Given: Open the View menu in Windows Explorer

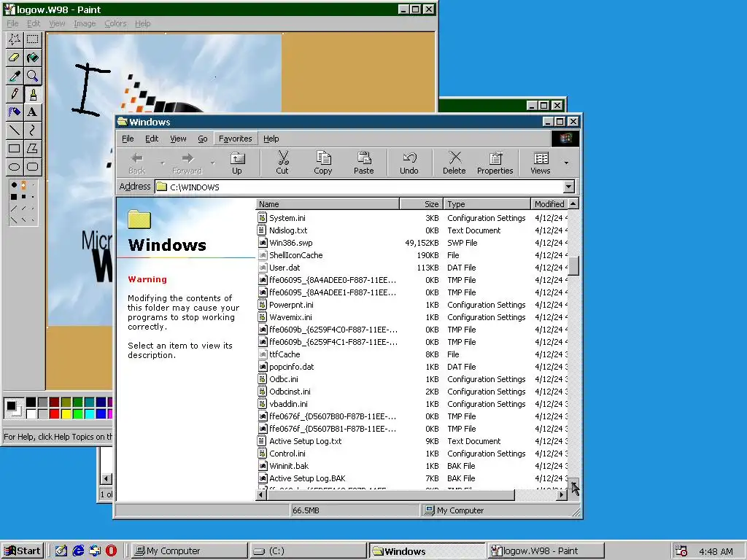Looking at the screenshot, I should pyautogui.click(x=178, y=139).
